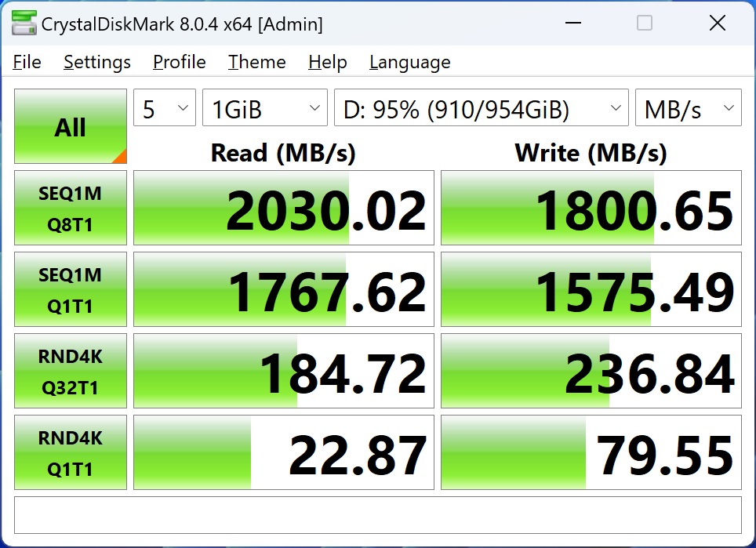Run all benchmarks with the All button
This screenshot has height=548, width=756.
[71, 126]
